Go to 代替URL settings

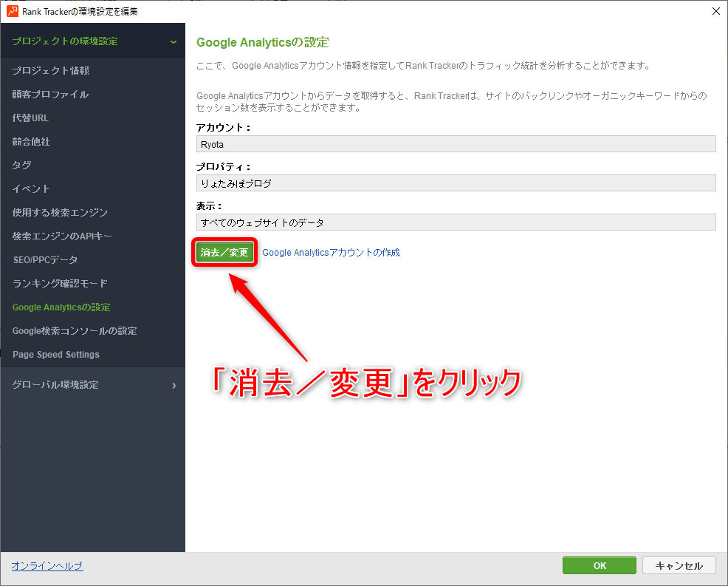coord(31,118)
